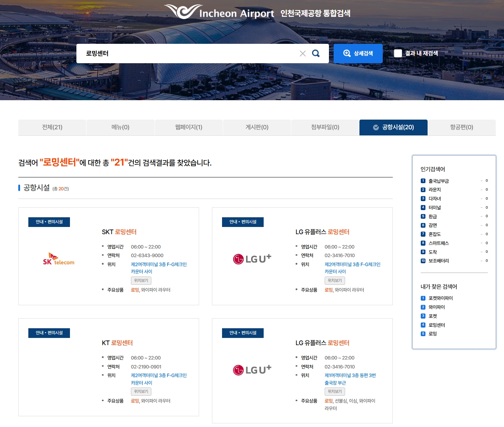Click popular search term 혼잡도
Image resolution: width=504 pixels, height=427 pixels.
point(435,234)
